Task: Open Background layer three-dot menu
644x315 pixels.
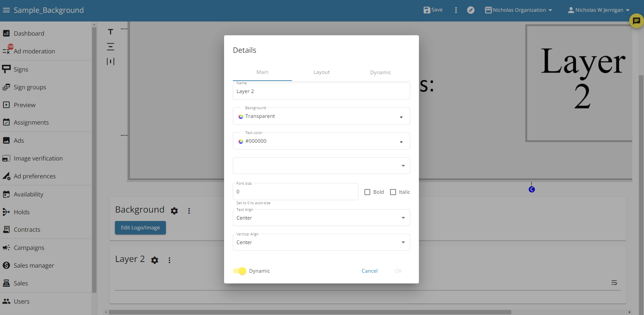Action: coord(189,211)
